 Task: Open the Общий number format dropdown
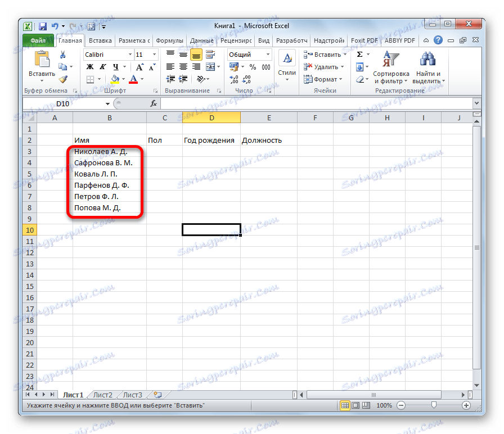click(268, 55)
